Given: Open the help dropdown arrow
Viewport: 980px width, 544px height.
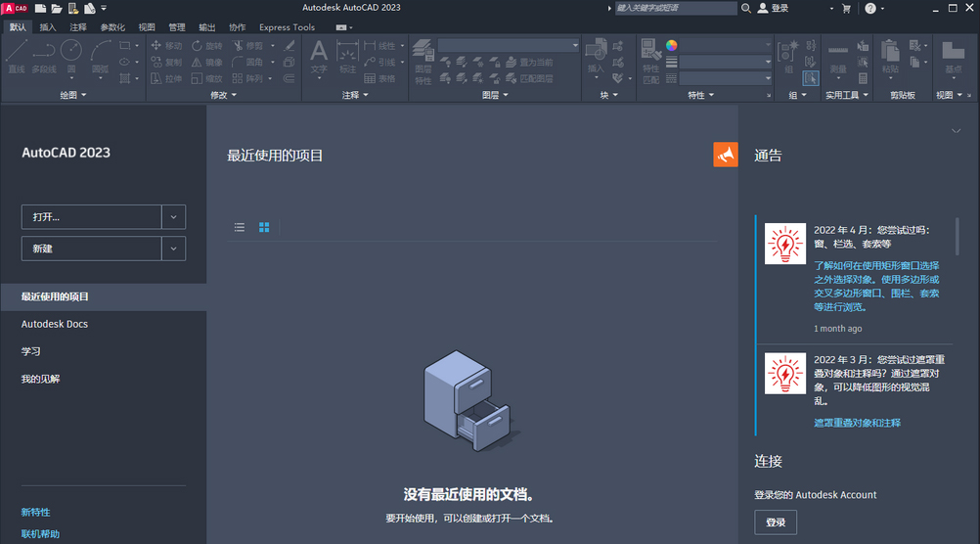Looking at the screenshot, I should [882, 9].
